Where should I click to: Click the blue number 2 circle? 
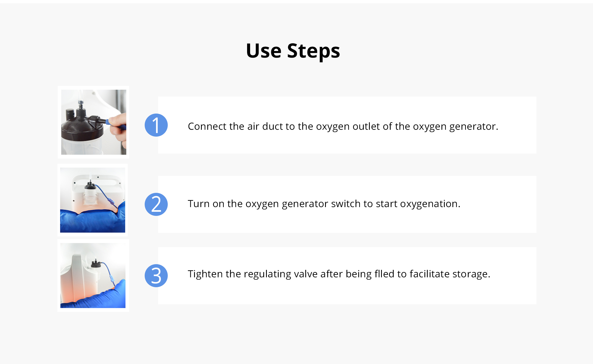[156, 204]
